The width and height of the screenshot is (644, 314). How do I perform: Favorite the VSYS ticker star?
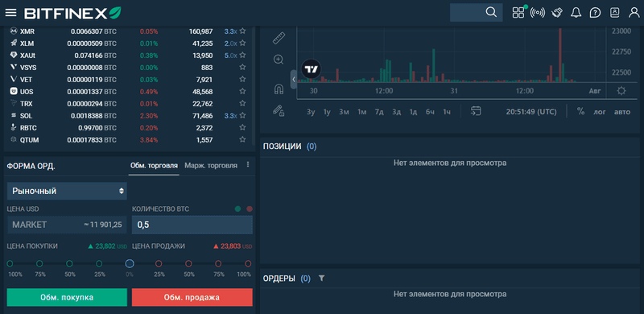click(243, 68)
